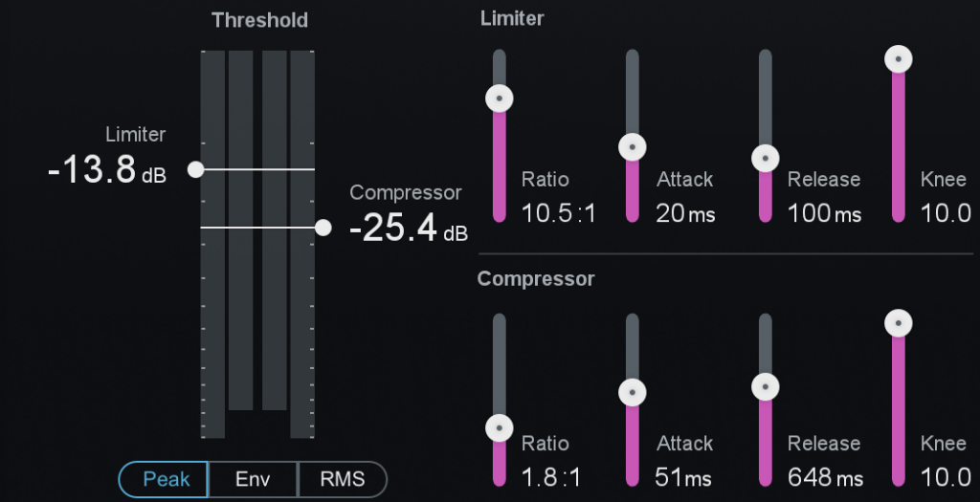Viewport: 980px width, 502px height.
Task: Click the Limiter Release slider knob
Action: pyautogui.click(x=765, y=158)
